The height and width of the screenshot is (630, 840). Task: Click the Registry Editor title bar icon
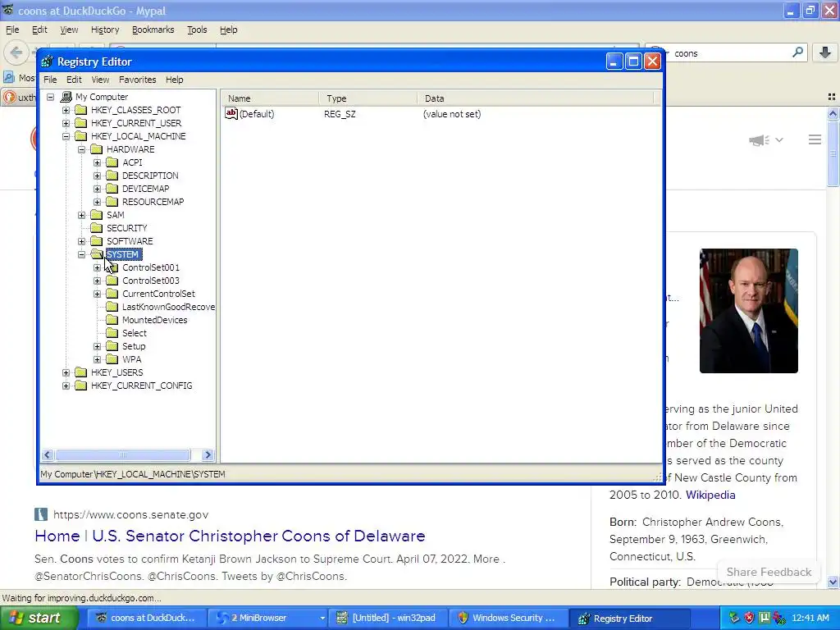click(x=47, y=62)
